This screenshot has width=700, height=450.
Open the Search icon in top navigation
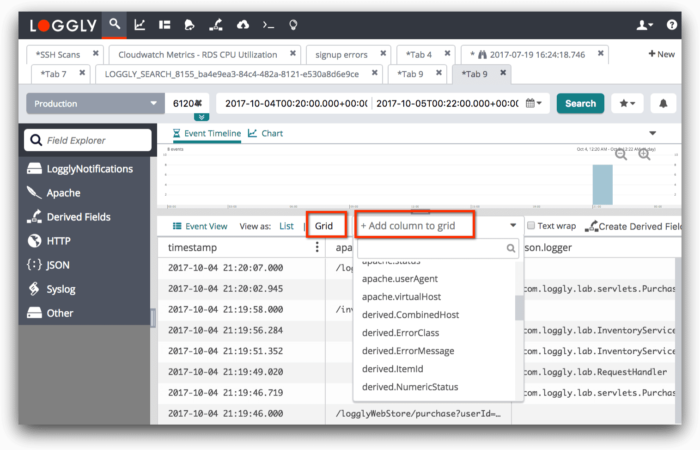click(x=115, y=24)
